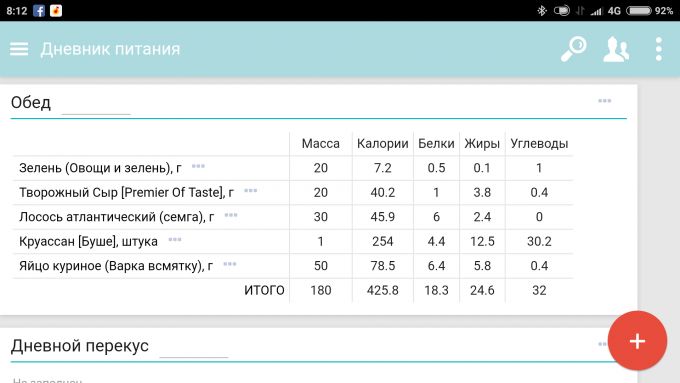The height and width of the screenshot is (383, 680).
Task: Select the Круассан [Буше] food entry
Action: click(x=88, y=241)
